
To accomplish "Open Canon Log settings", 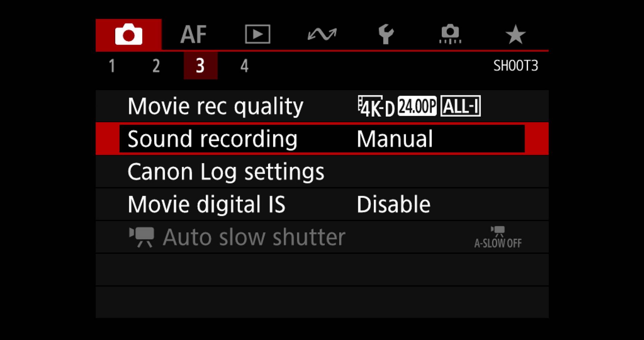I will [322, 172].
